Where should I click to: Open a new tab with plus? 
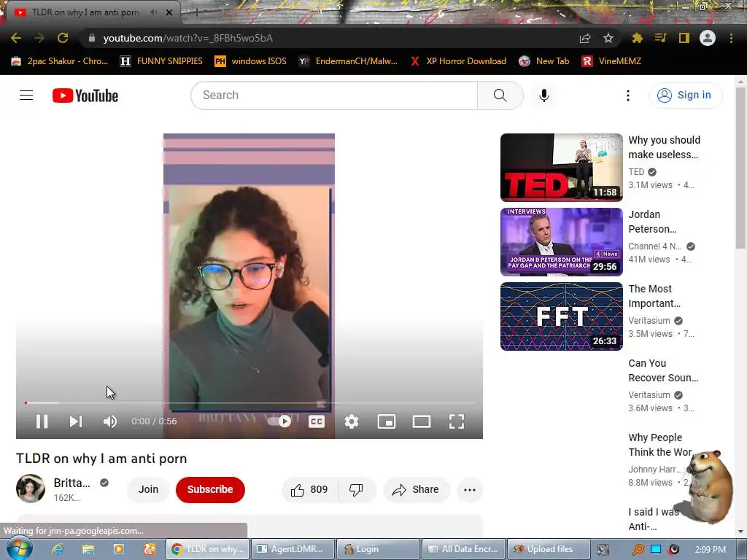pos(196,13)
